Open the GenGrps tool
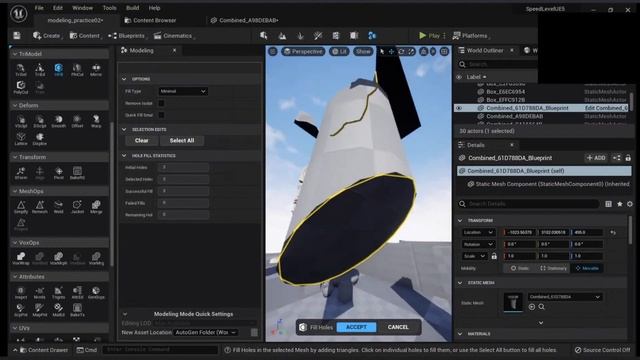The height and width of the screenshot is (360, 640). [x=96, y=292]
